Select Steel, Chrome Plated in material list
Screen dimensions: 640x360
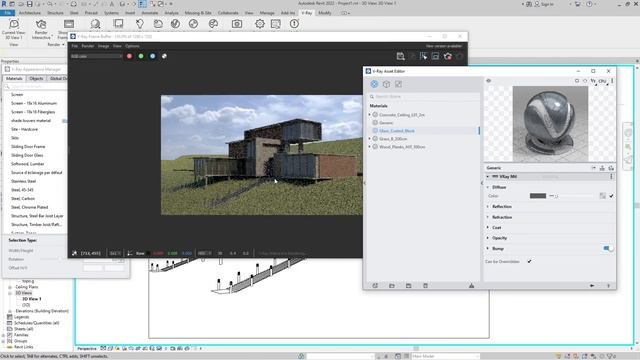click(29, 207)
